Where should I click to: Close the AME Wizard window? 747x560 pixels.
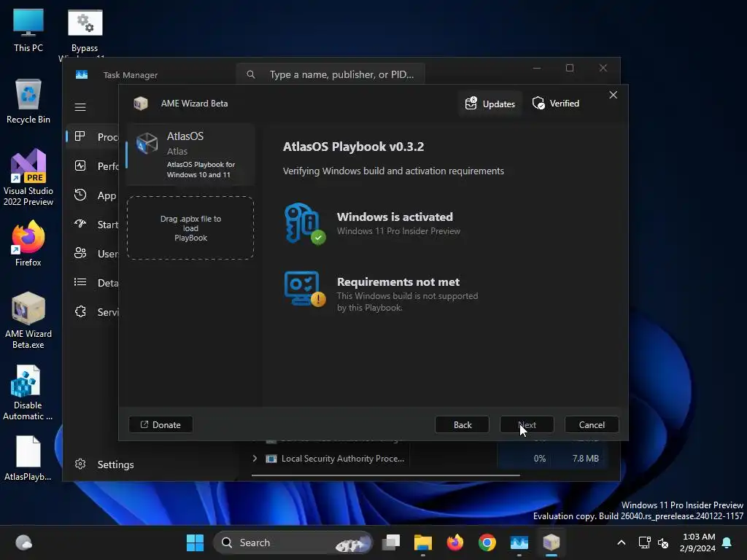(x=613, y=95)
